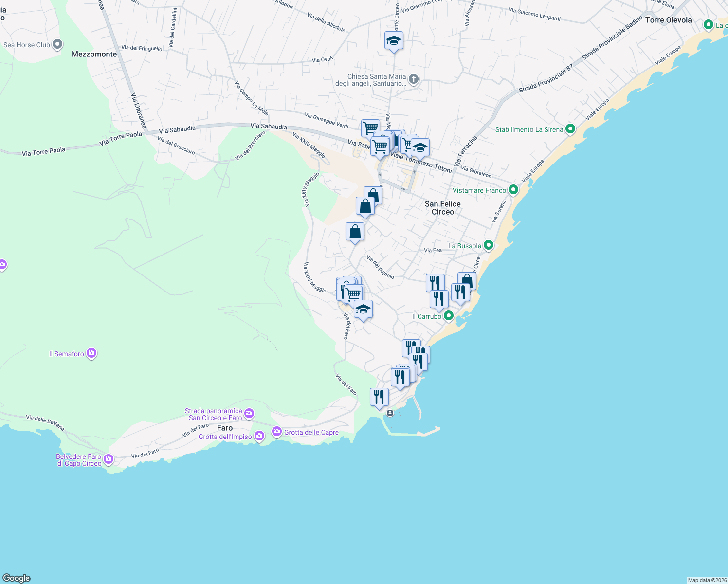Viewport: 728px width, 584px height.
Task: Open the church icon for Chiesa Santa Maria degli angeli
Action: tap(413, 78)
